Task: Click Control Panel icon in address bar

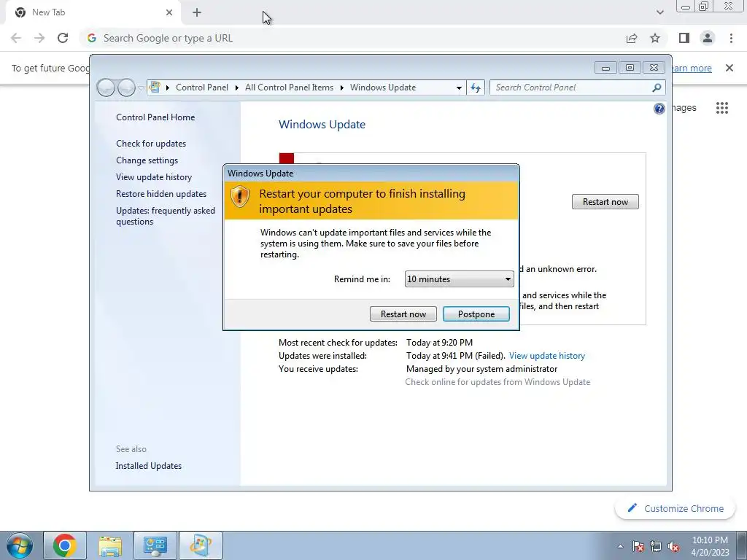Action: click(x=155, y=87)
